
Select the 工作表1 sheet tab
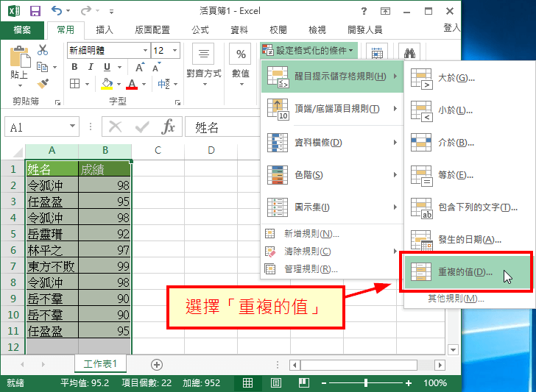100,364
